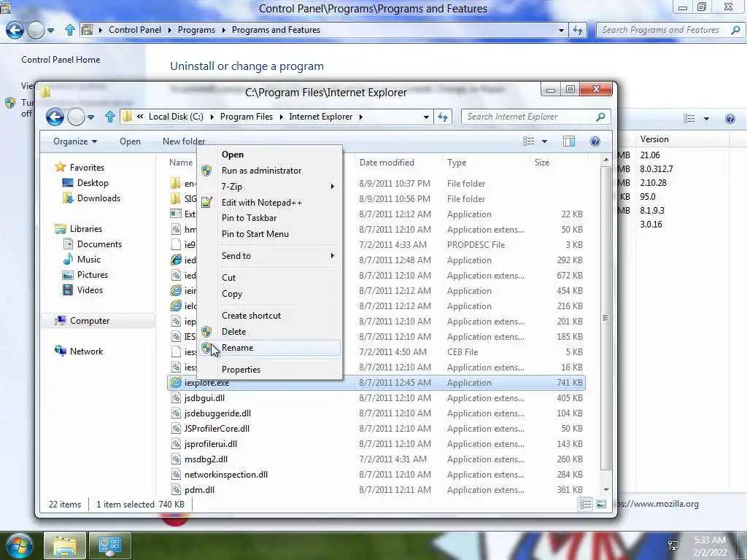Screen dimensions: 747x560
Task: Open the Organize dropdown menu
Action: pyautogui.click(x=75, y=141)
